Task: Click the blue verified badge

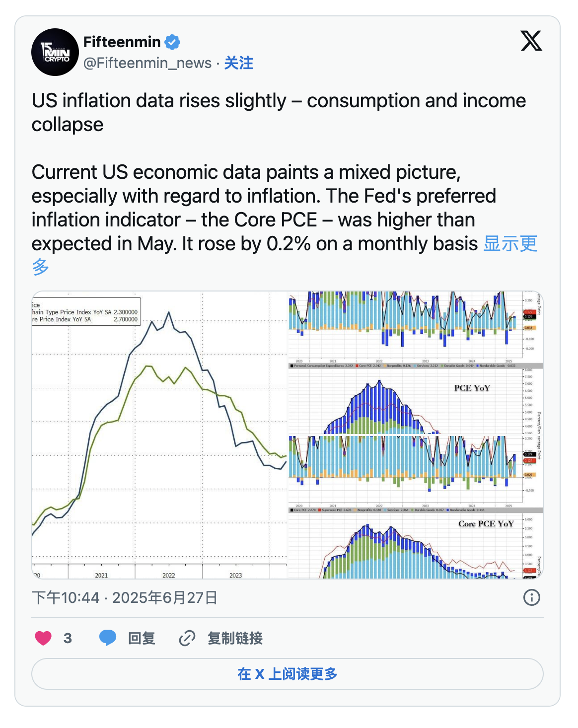Action: [172, 42]
